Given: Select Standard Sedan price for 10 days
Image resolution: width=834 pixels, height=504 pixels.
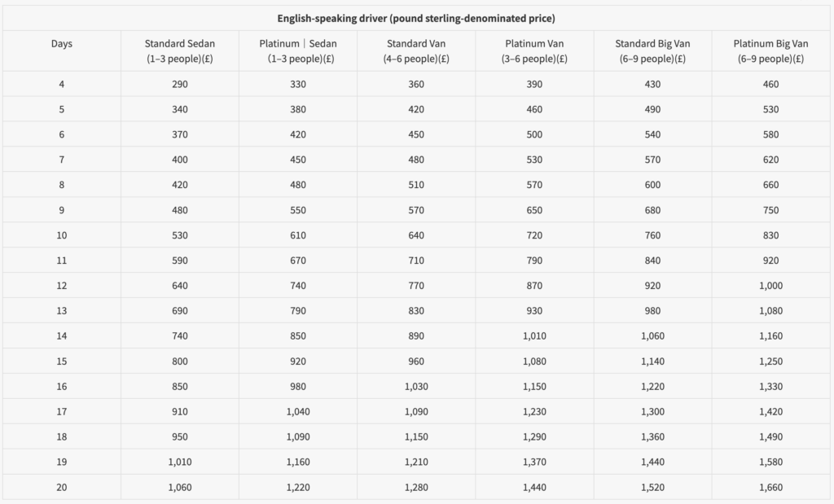Looking at the screenshot, I should pyautogui.click(x=179, y=235).
